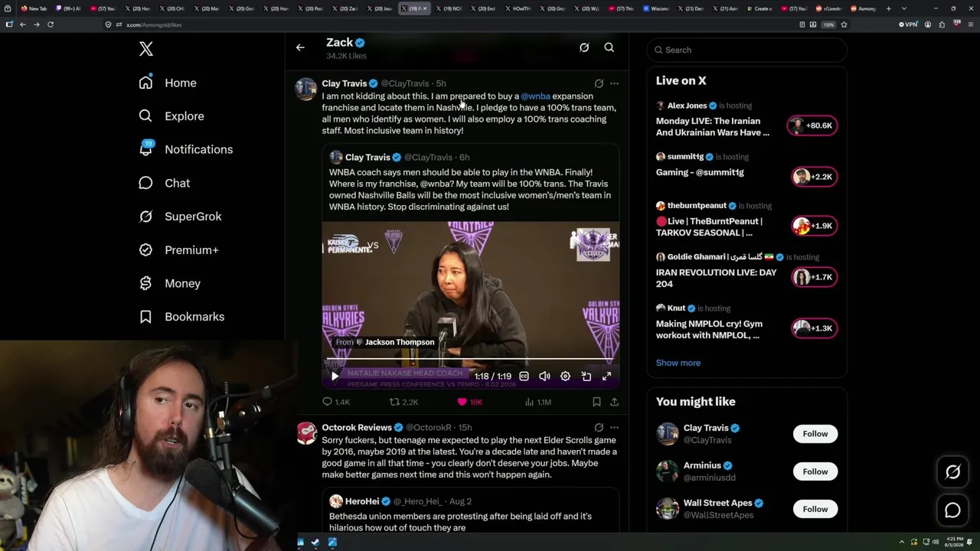Open the floating Grok button
Viewport: 980px width, 551px height.
[952, 472]
